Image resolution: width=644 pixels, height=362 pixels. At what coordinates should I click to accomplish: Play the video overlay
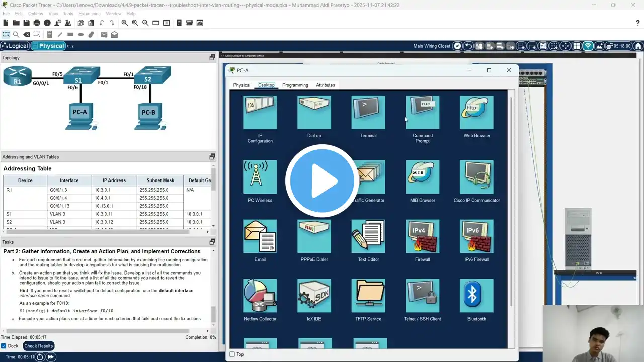click(x=322, y=181)
